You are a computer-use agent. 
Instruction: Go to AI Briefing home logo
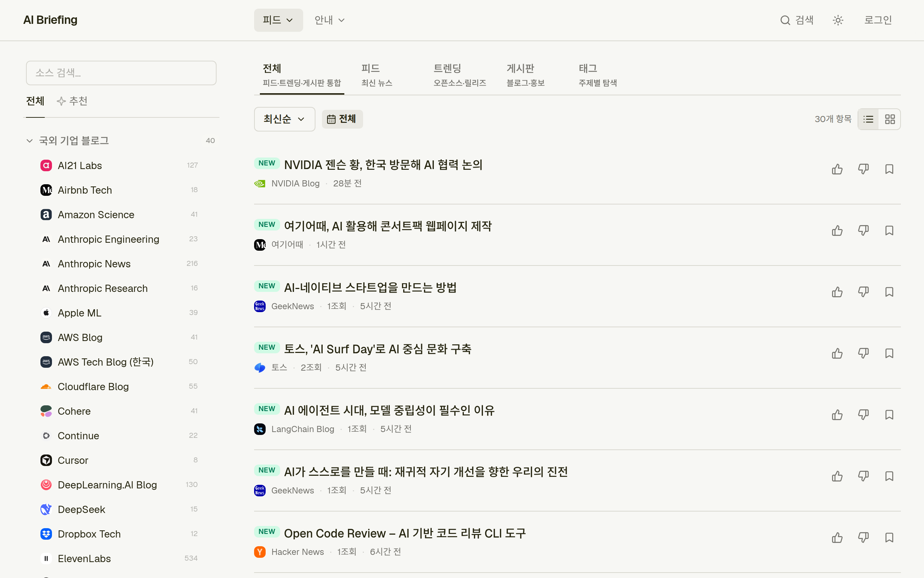pyautogui.click(x=51, y=20)
